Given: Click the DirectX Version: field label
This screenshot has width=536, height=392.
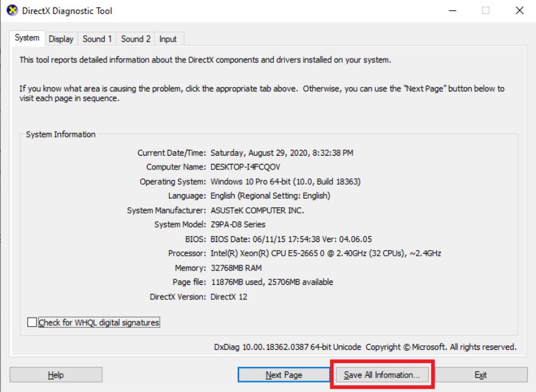Looking at the screenshot, I should [178, 297].
